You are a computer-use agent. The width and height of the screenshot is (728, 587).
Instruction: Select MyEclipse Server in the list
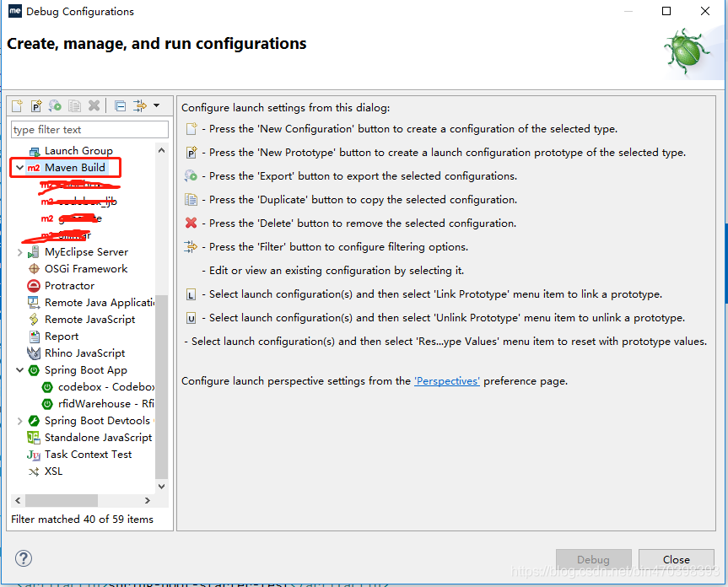tap(86, 252)
